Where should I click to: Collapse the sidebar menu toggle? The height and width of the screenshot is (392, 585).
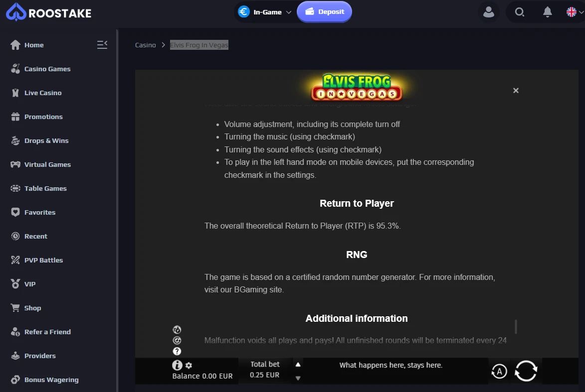point(102,45)
